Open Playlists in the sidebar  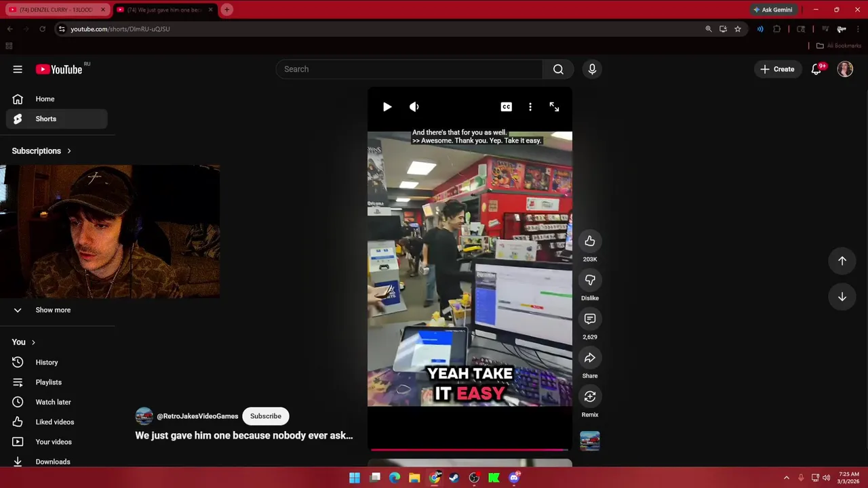click(x=58, y=382)
